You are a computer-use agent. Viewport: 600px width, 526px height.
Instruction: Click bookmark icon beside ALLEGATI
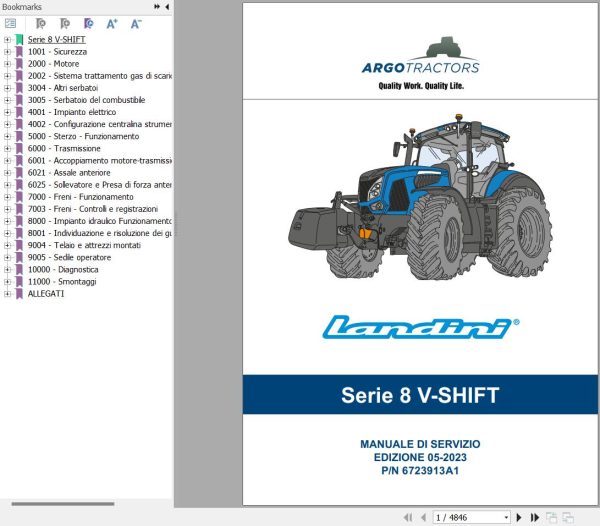[x=19, y=294]
